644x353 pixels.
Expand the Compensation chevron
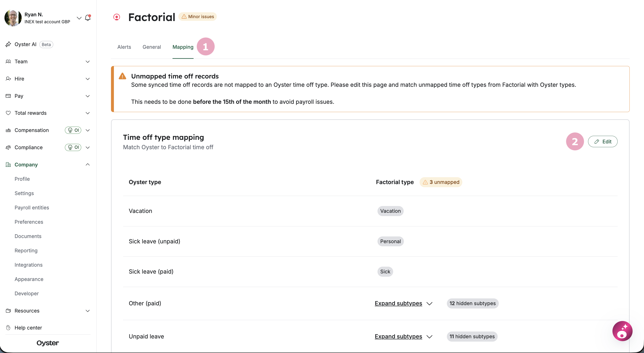(88, 130)
